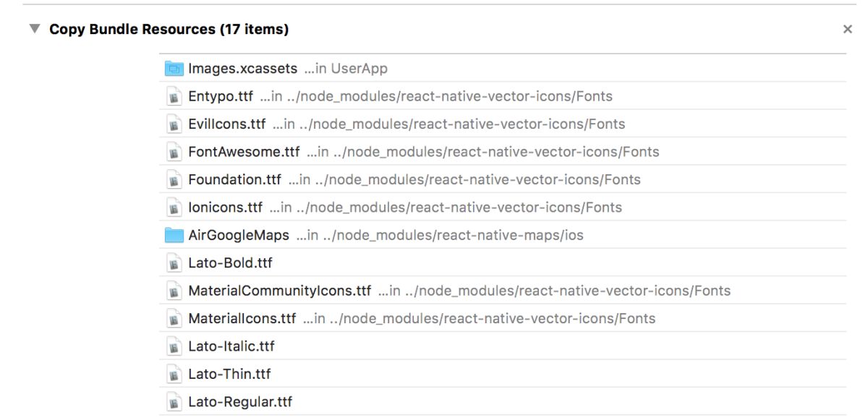Click the EvilIcons.ttf file icon
This screenshot has height=418, width=868.
[x=174, y=124]
